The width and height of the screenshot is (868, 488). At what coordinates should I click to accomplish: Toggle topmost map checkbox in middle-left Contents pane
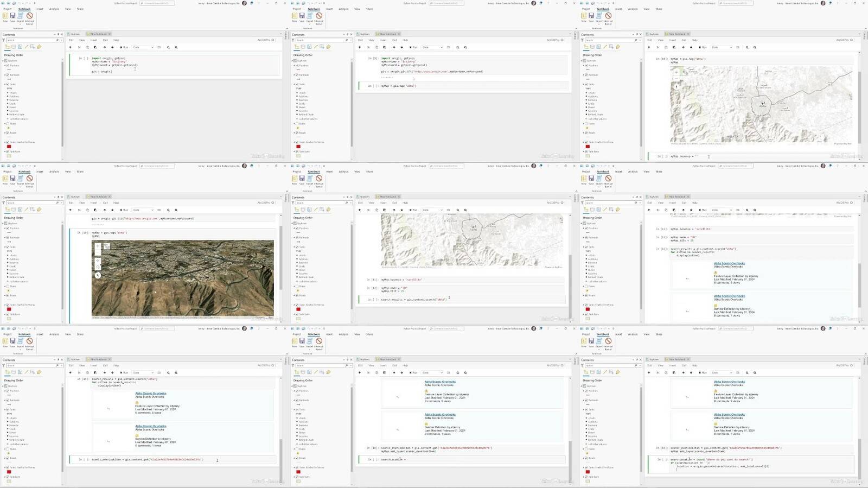click(6, 223)
